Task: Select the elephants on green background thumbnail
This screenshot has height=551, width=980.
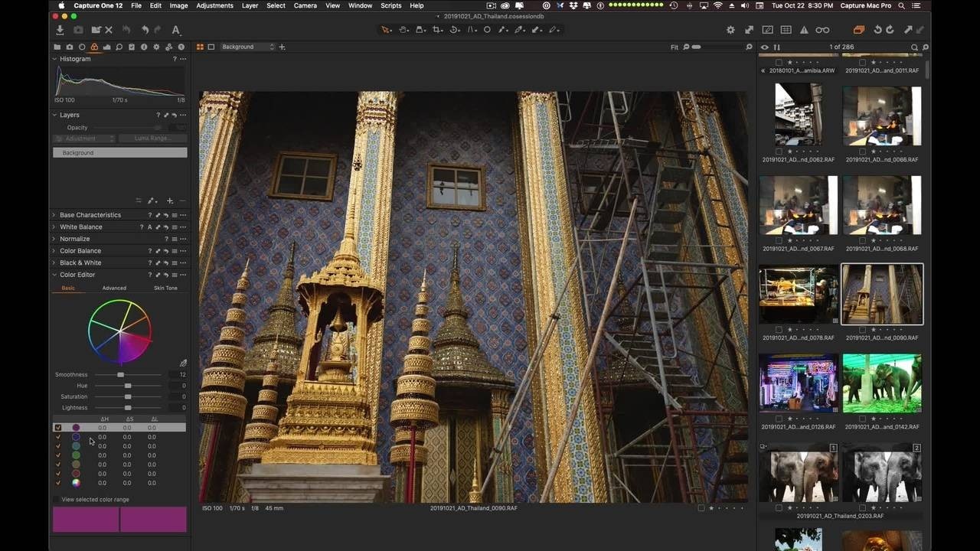Action: pyautogui.click(x=882, y=383)
